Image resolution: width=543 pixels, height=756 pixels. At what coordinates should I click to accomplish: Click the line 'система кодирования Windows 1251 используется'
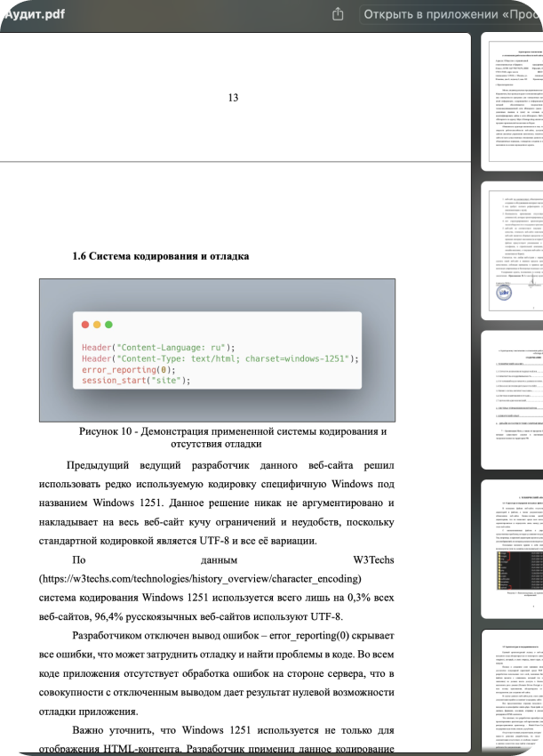click(x=216, y=598)
